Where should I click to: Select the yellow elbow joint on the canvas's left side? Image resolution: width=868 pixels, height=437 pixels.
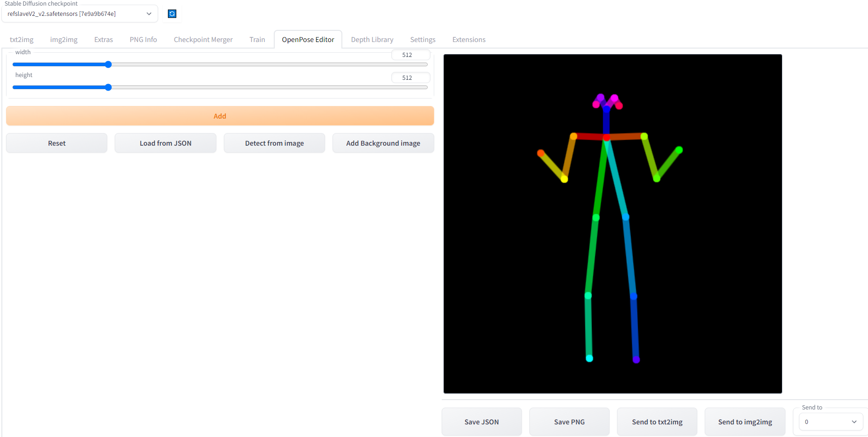tap(564, 179)
